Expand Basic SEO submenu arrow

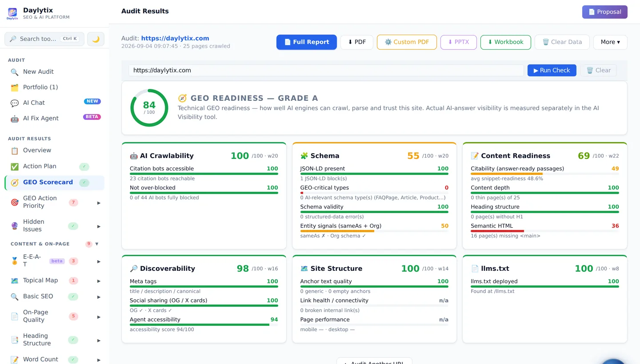tap(99, 297)
